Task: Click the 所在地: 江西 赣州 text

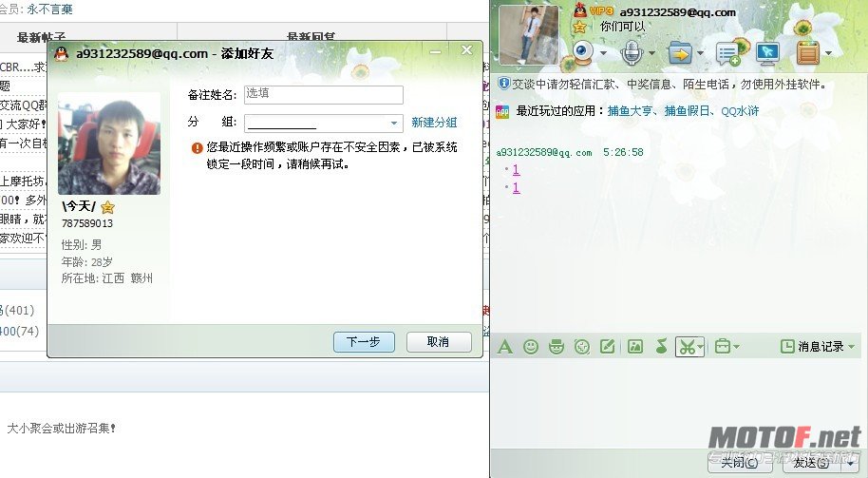Action: (107, 278)
